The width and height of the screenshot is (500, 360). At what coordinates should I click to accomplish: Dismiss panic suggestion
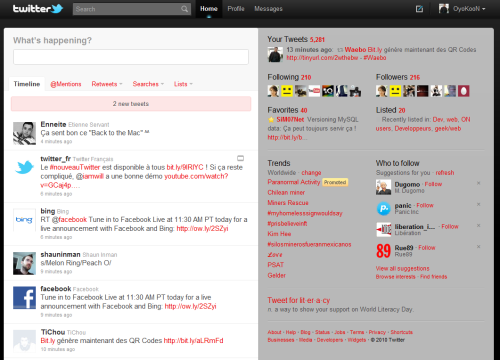coord(478,204)
